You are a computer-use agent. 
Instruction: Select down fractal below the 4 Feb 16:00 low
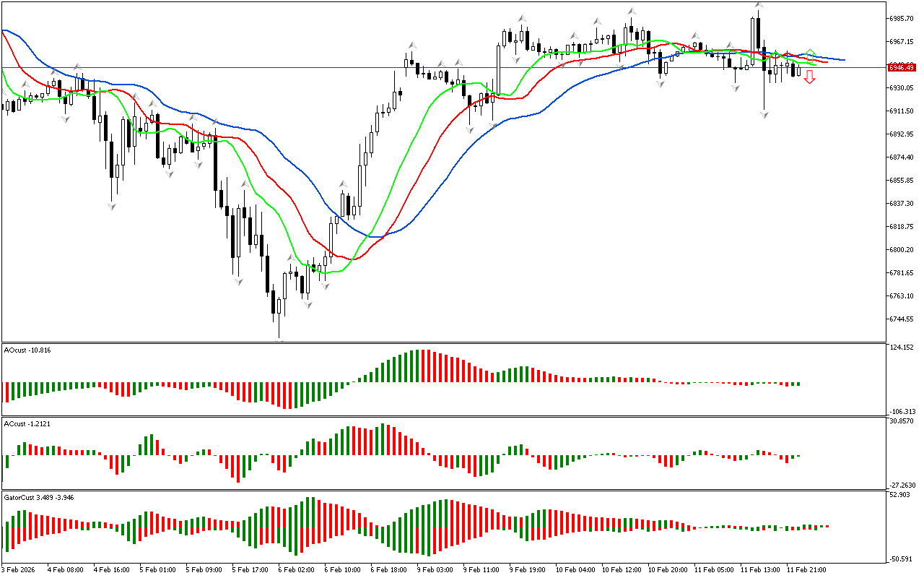(x=112, y=207)
